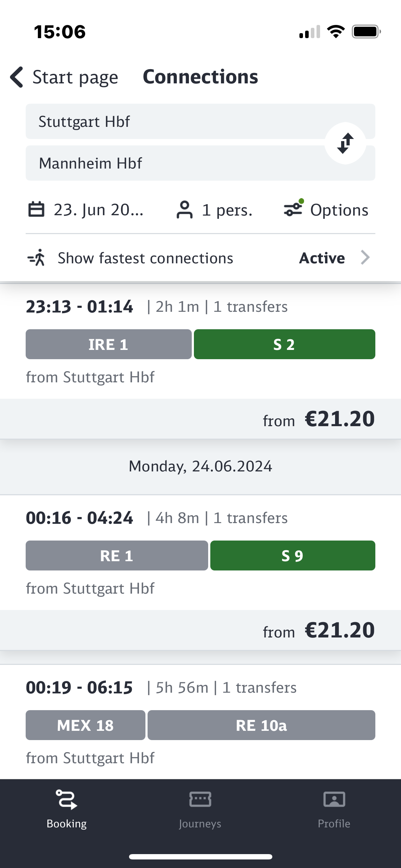The height and width of the screenshot is (868, 401).
Task: Open the Profile icon
Action: click(334, 799)
